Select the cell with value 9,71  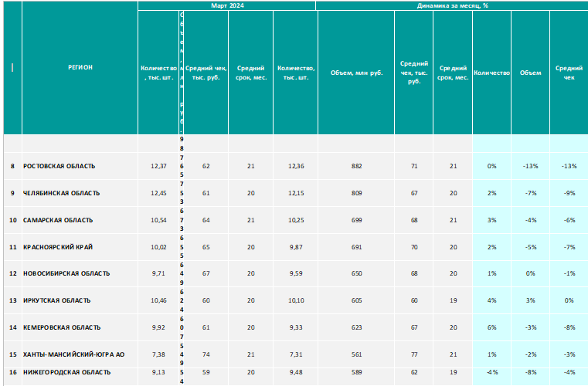(158, 273)
